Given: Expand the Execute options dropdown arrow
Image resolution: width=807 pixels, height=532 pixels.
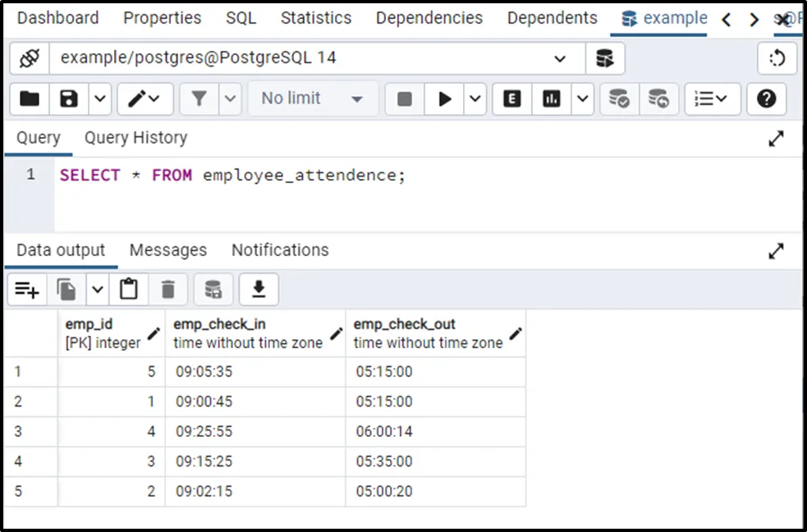Looking at the screenshot, I should click(x=476, y=99).
